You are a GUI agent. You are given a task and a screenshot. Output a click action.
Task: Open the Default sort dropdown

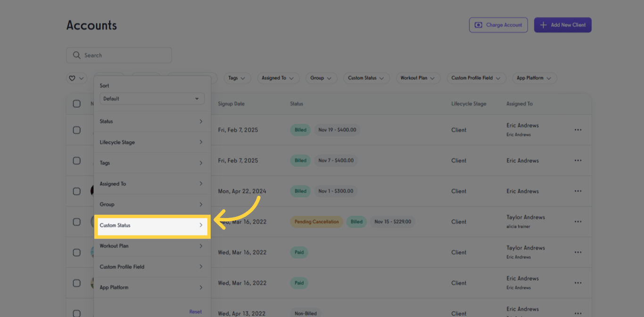(152, 99)
